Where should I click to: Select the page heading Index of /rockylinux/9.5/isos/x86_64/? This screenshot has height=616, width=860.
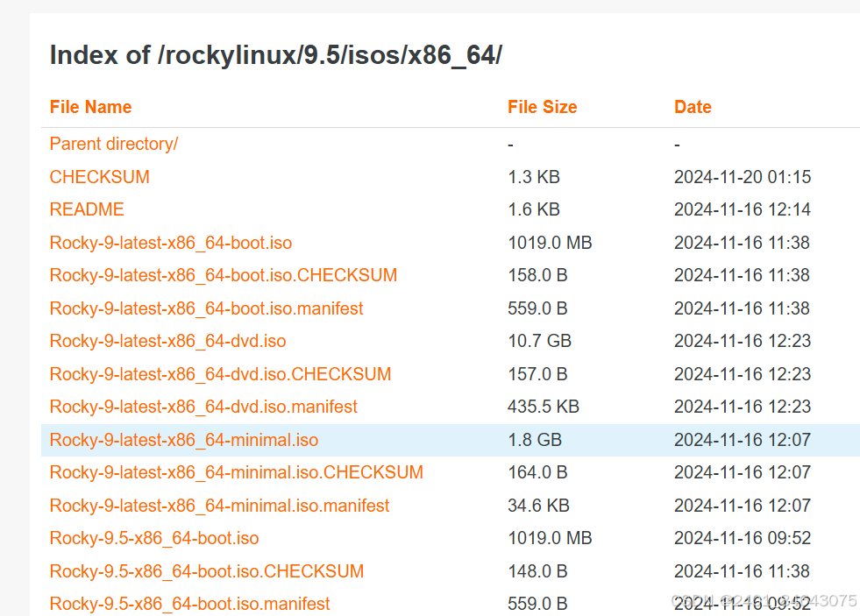point(276,54)
